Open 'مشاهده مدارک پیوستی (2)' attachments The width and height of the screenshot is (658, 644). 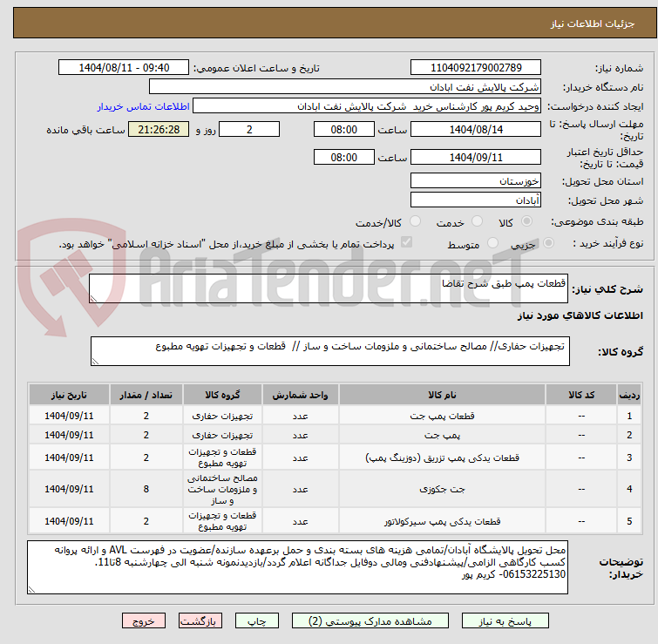[x=370, y=621]
